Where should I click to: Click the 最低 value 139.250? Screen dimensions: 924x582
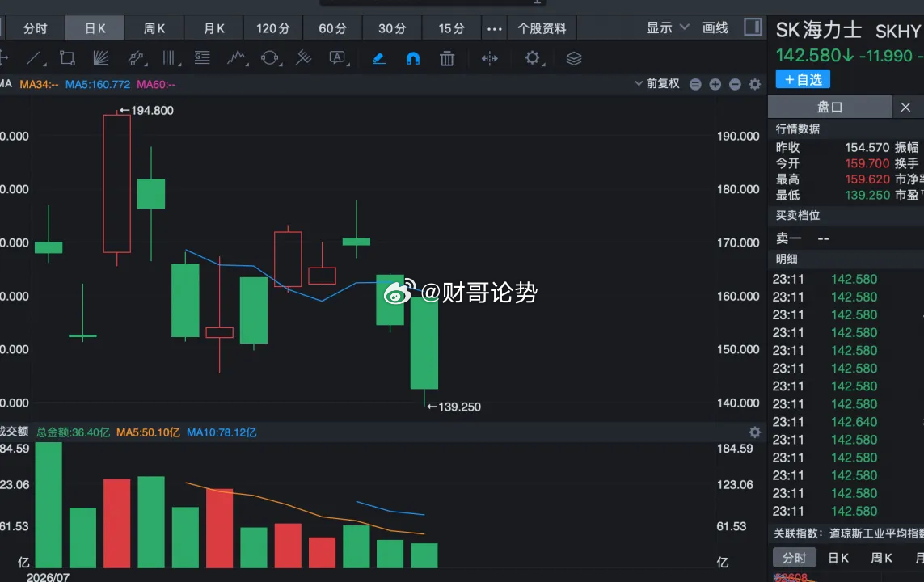tap(867, 195)
